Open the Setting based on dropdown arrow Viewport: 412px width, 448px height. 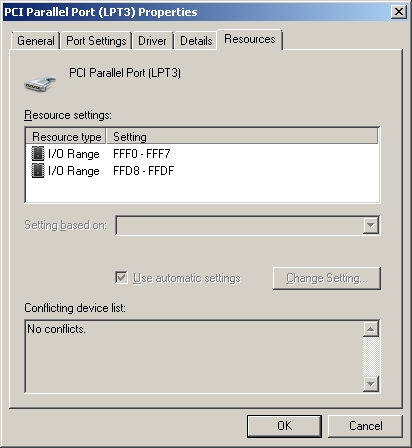pos(370,225)
